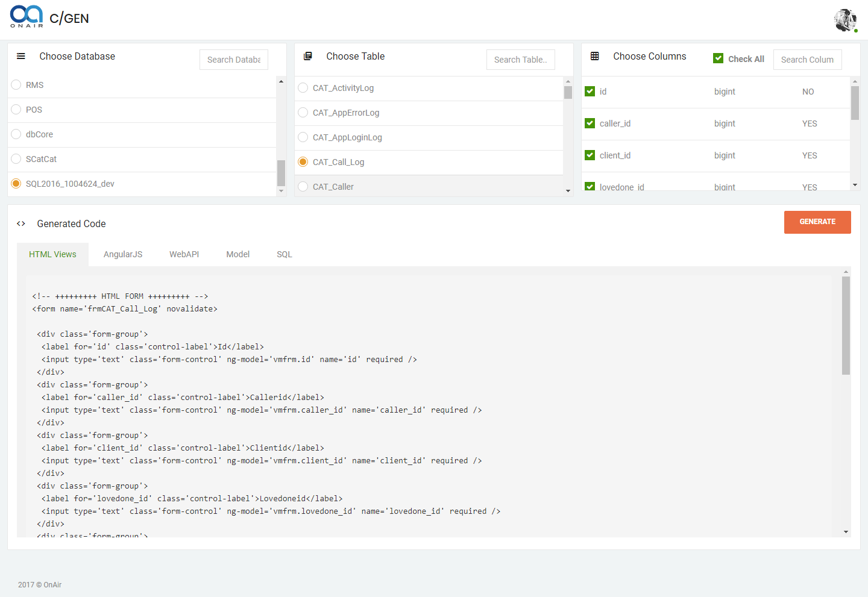
Task: Switch to the HTML Views tab
Action: tap(52, 254)
